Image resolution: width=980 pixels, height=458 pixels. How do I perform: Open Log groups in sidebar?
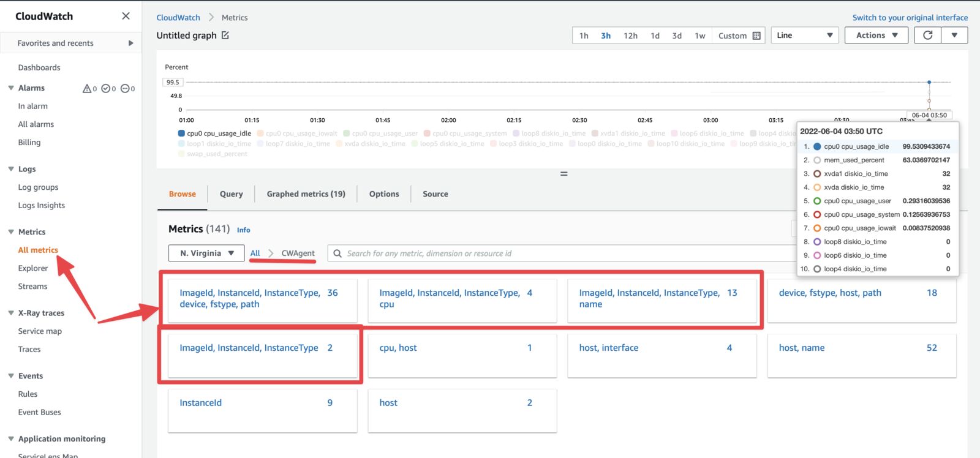coord(39,187)
